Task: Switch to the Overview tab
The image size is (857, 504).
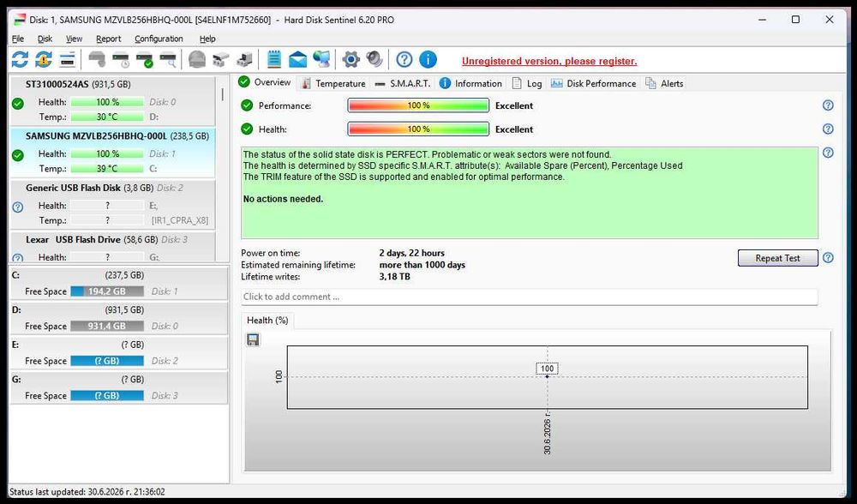Action: pos(265,82)
